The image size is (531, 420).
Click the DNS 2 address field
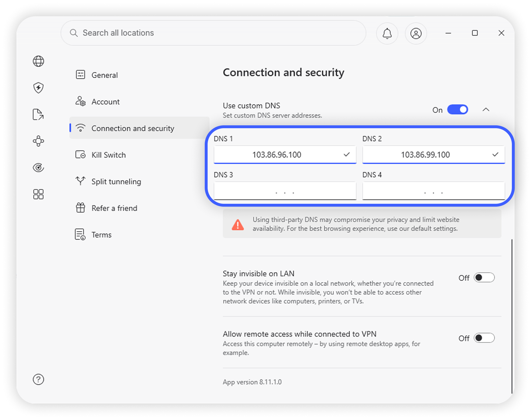(x=433, y=155)
